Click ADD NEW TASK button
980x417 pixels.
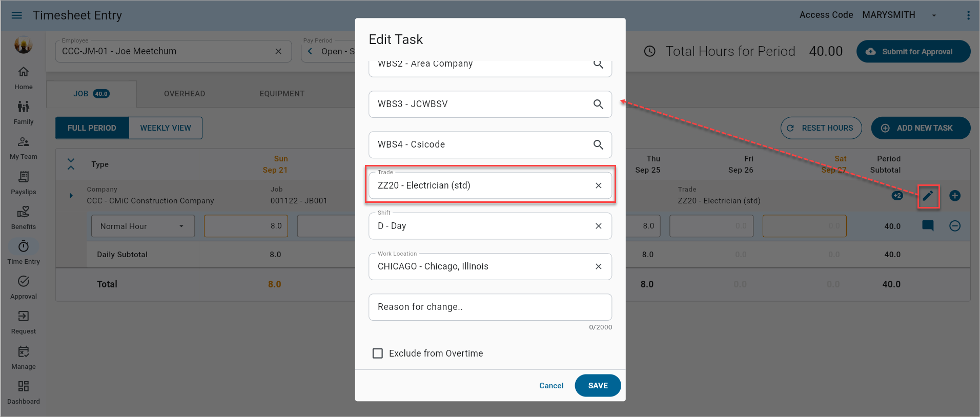coord(921,128)
